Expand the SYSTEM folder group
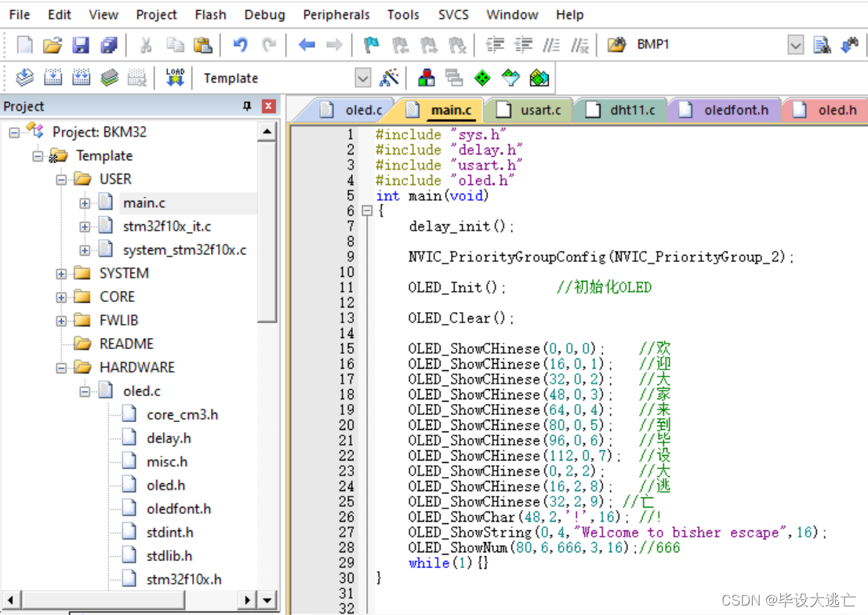Screen dimensions: 868x615 (61, 274)
